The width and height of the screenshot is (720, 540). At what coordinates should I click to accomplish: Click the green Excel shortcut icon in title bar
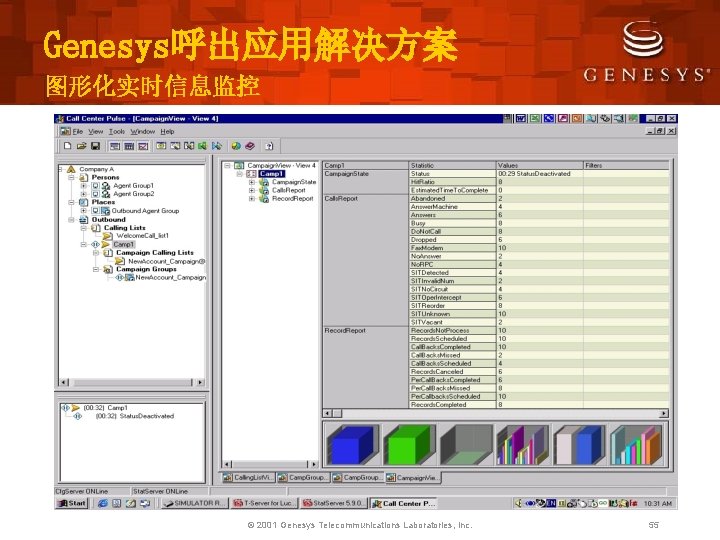point(534,118)
